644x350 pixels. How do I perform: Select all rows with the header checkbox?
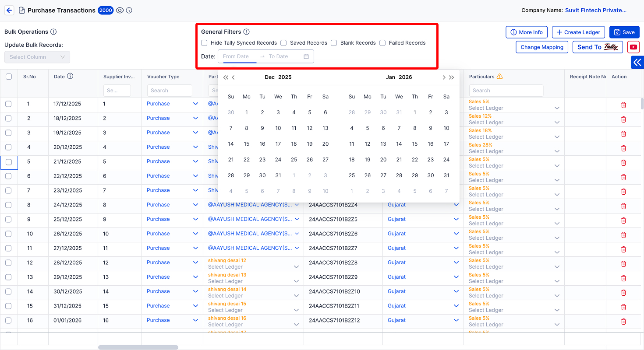(x=9, y=77)
